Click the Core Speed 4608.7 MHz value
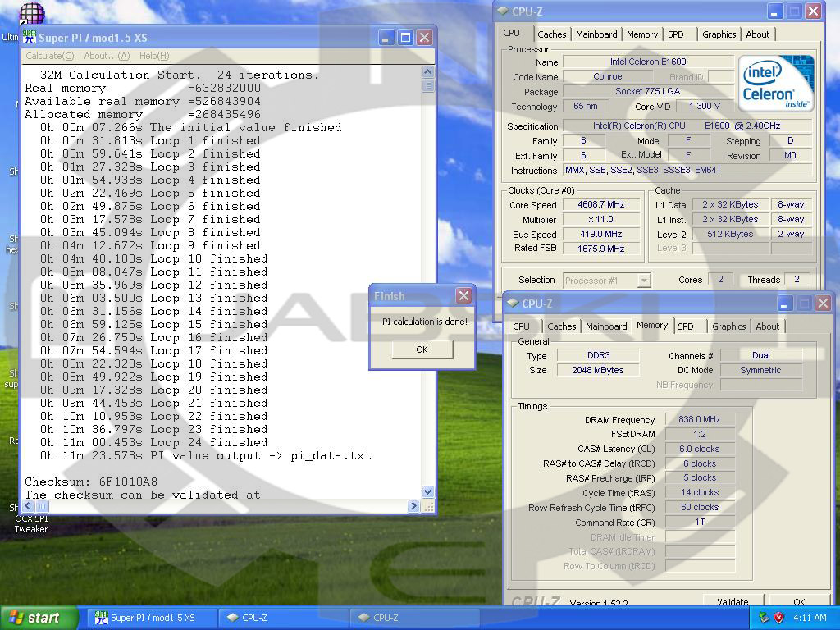The height and width of the screenshot is (630, 840). [601, 204]
